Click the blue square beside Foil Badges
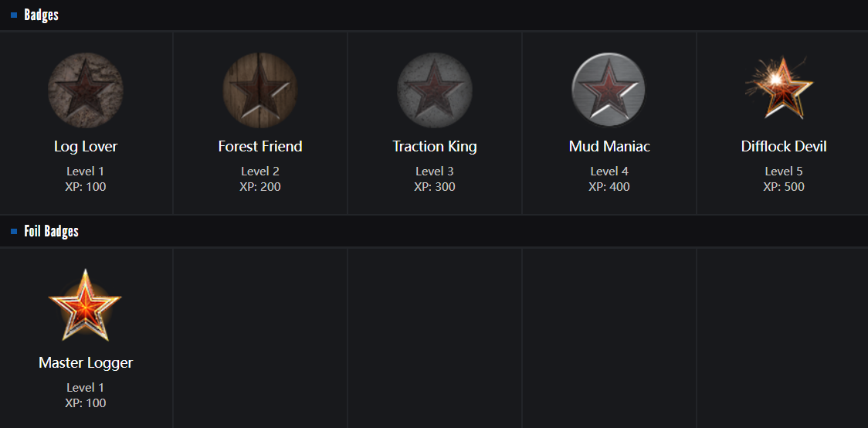Viewport: 868px width, 428px height. (14, 231)
